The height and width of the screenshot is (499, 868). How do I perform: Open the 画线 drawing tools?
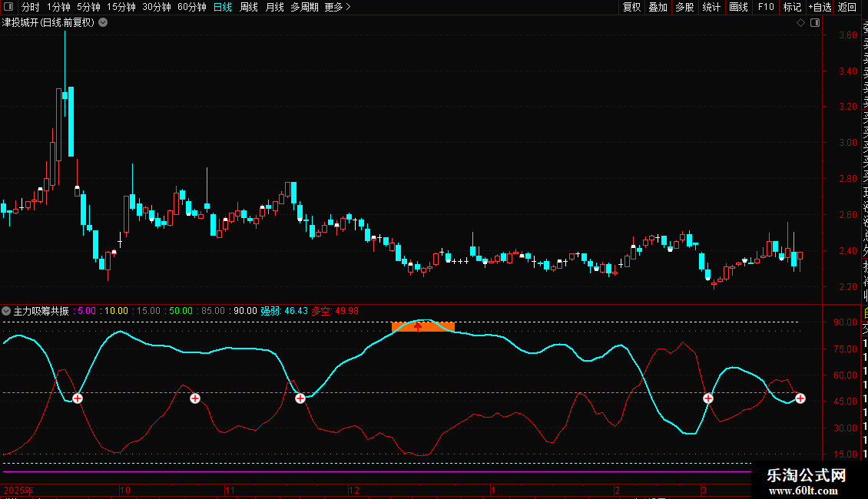[x=738, y=7]
